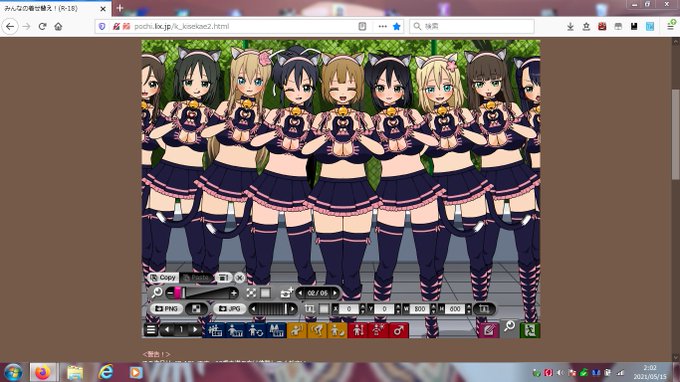Go to the browser home page
The image size is (680, 382).
point(58,26)
